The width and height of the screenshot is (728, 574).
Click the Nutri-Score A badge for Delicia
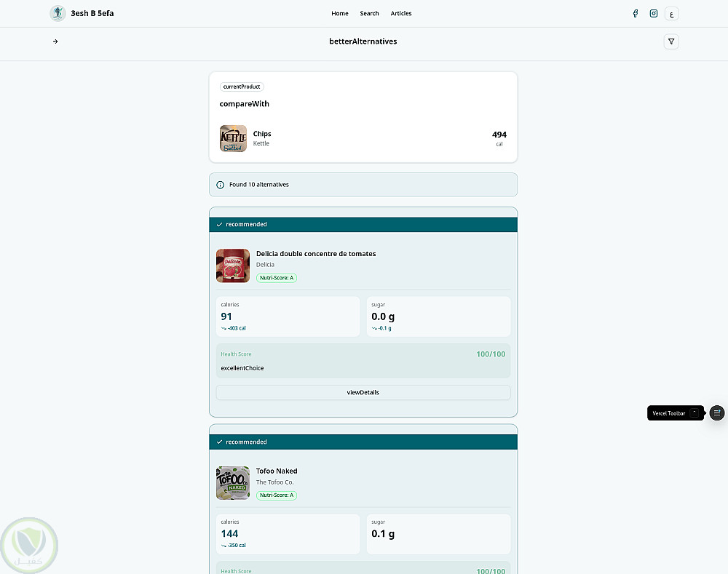click(276, 278)
